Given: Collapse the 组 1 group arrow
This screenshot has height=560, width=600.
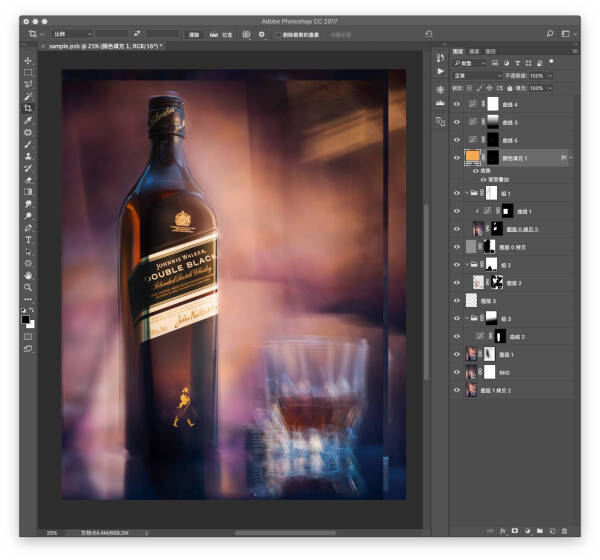Looking at the screenshot, I should point(467,193).
